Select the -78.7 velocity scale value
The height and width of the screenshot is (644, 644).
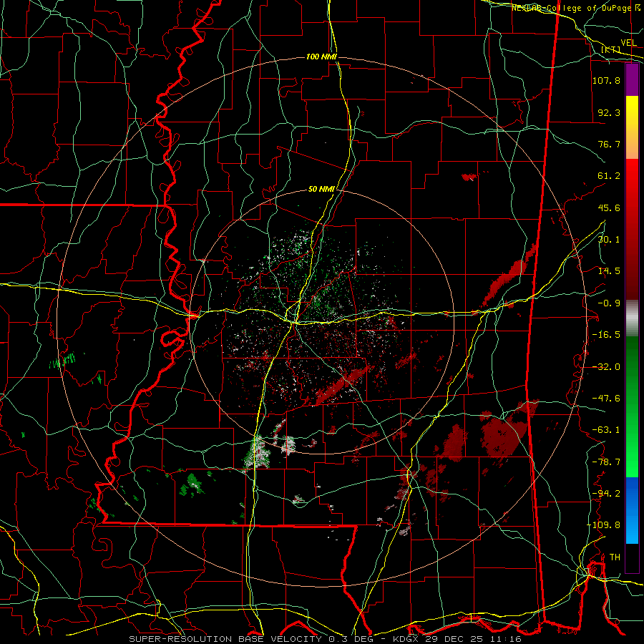pos(606,462)
